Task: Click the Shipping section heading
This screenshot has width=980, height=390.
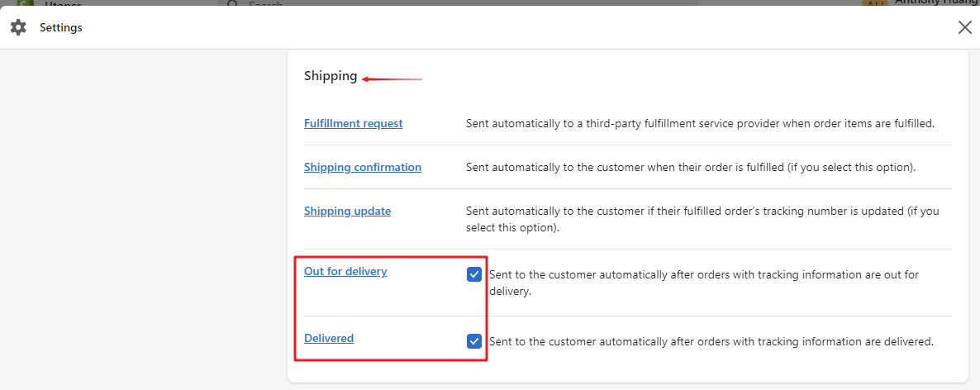Action: (x=330, y=76)
